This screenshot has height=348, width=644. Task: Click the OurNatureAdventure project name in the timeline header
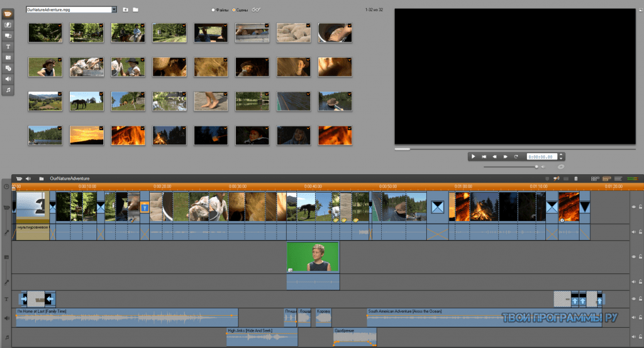70,178
